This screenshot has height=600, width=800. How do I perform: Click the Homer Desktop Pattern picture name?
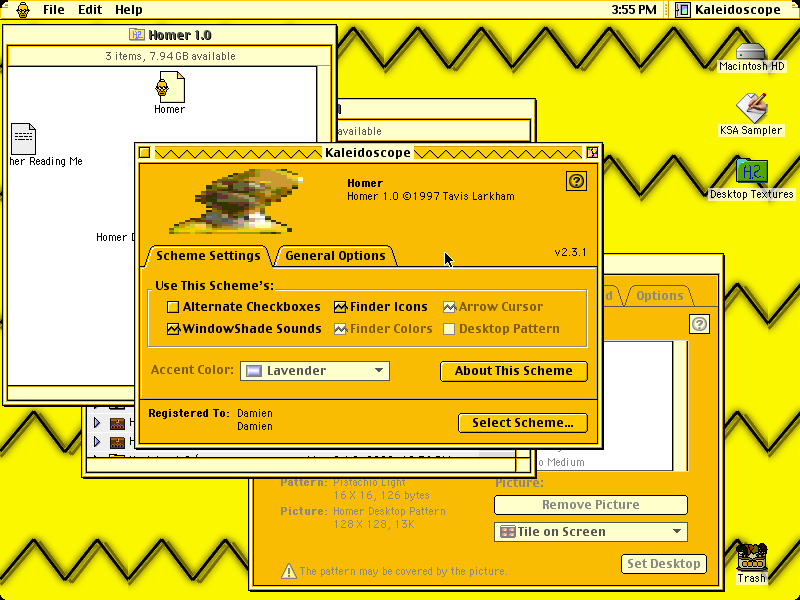tap(389, 511)
